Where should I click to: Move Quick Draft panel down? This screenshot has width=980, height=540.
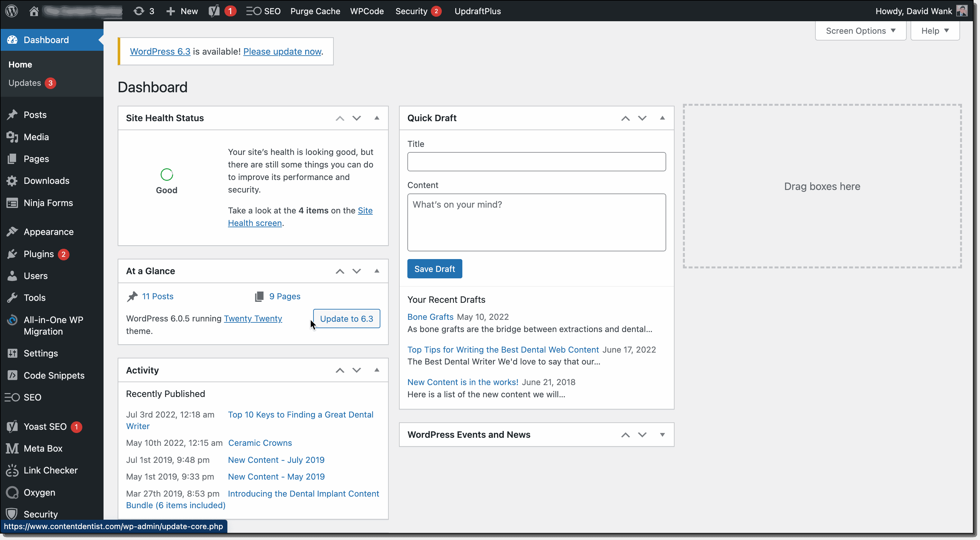(642, 118)
